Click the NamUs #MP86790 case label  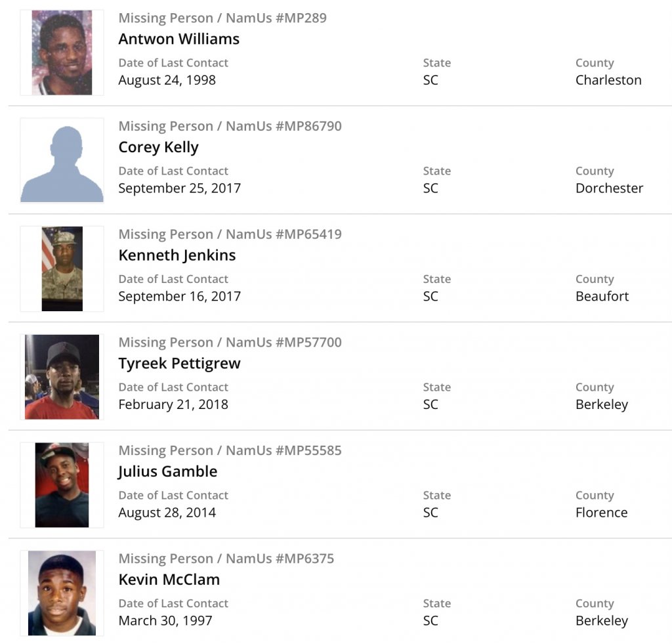(230, 126)
